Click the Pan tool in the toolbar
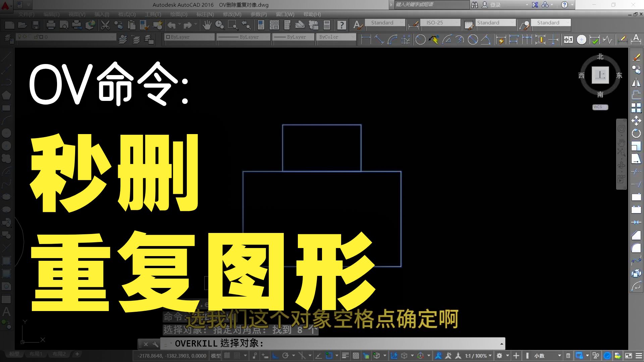 207,25
